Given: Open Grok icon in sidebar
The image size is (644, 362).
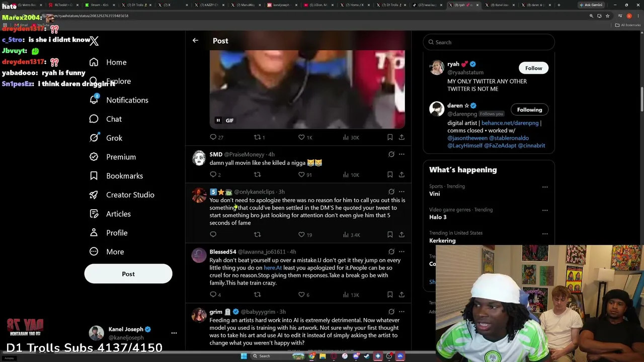Looking at the screenshot, I should [x=94, y=138].
